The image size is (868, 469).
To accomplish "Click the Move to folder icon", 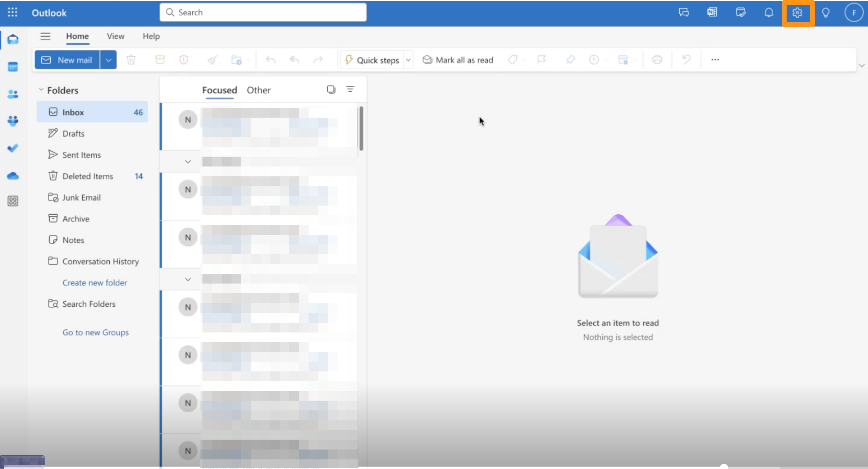I will [236, 60].
